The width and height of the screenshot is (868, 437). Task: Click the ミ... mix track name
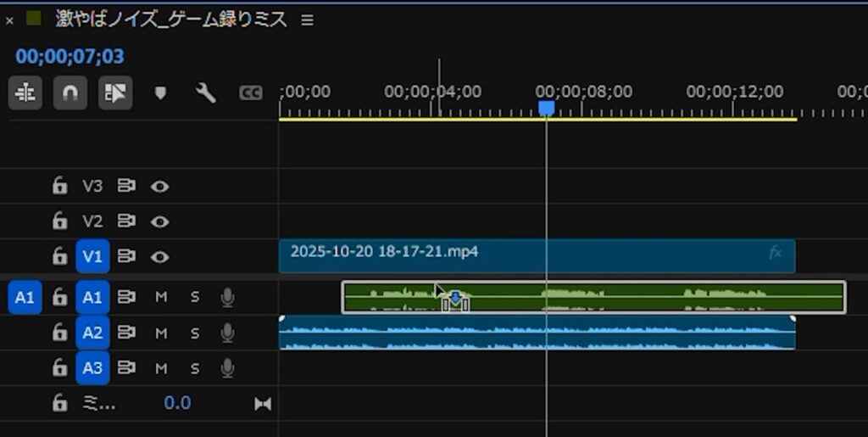coord(98,403)
